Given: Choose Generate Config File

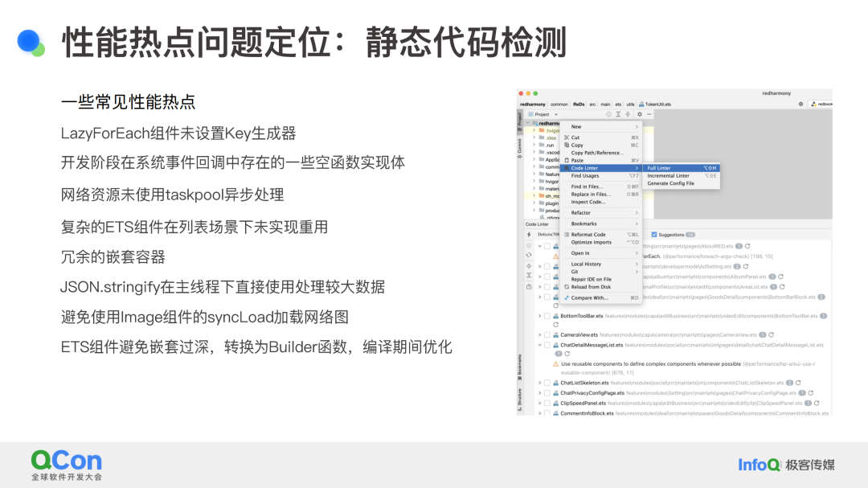Looking at the screenshot, I should click(x=682, y=183).
